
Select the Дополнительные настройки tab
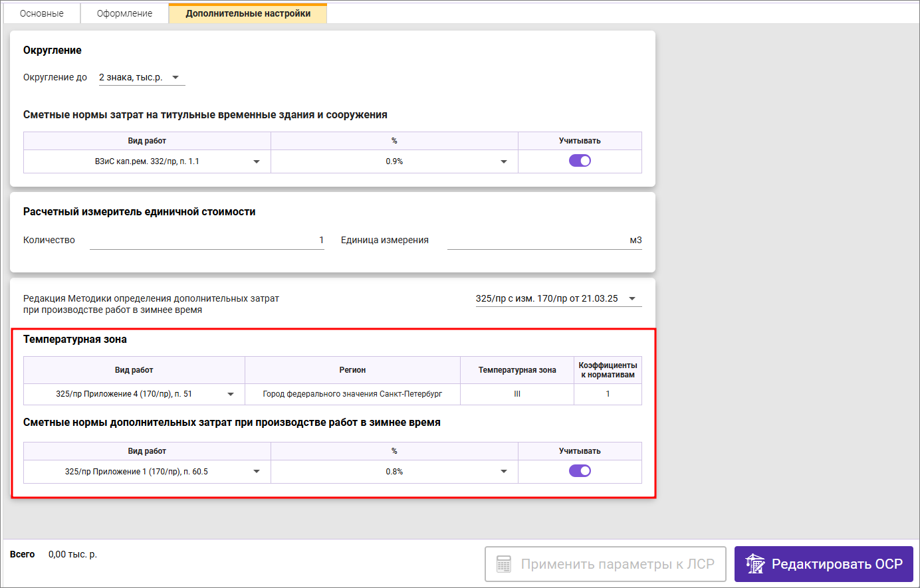[x=248, y=13]
